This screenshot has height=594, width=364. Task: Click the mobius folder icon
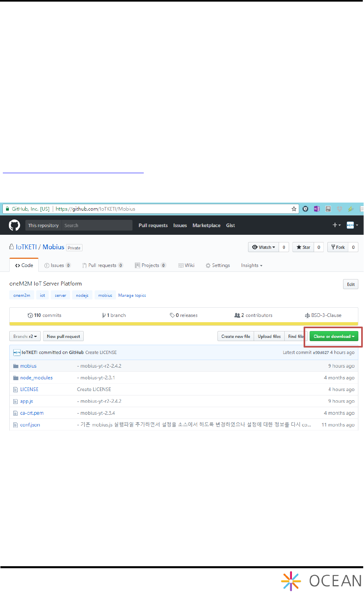(16, 366)
